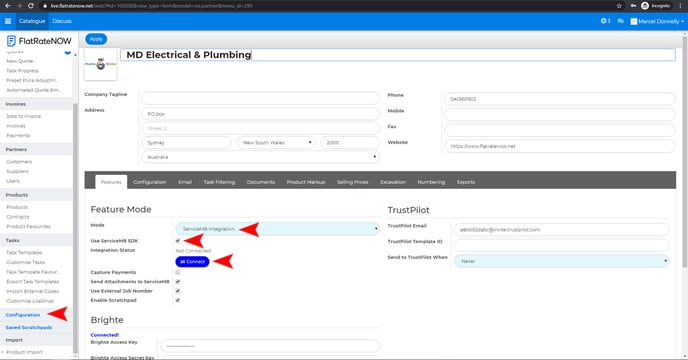The image size is (688, 360).
Task: Switch to the Selling Prices tab
Action: coord(352,182)
